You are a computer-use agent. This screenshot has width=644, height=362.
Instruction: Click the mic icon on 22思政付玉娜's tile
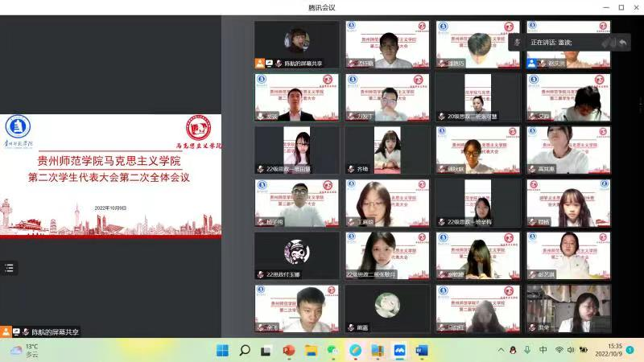260,274
